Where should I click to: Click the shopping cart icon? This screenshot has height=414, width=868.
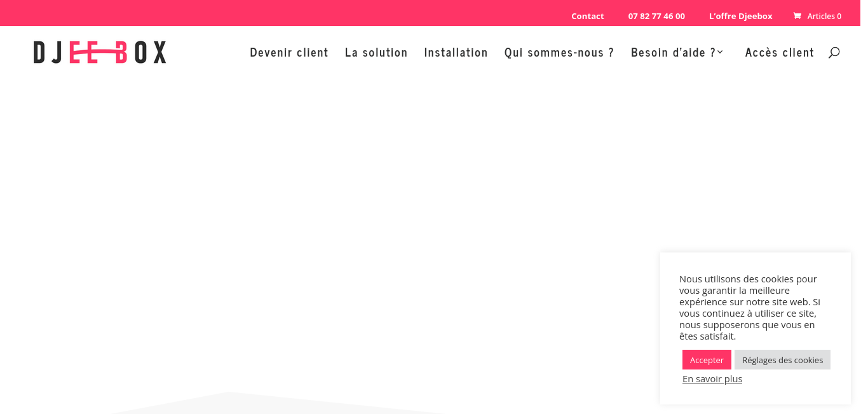pyautogui.click(x=797, y=16)
